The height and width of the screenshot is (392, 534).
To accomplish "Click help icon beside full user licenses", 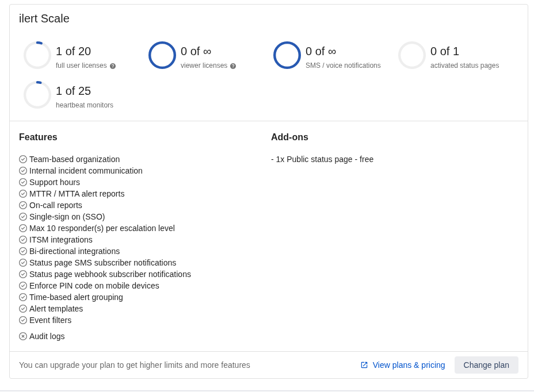I will click(113, 66).
